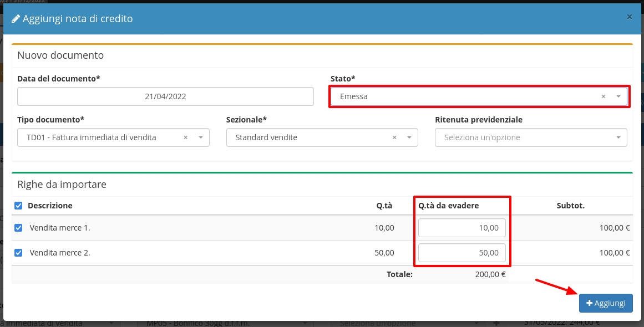Close the Aggiungi nota di credito dialog

tap(629, 17)
